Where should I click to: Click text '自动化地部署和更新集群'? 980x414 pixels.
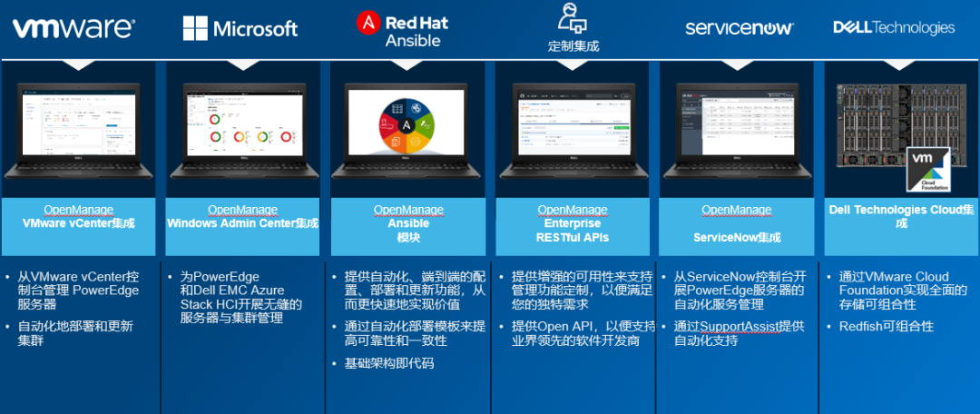pyautogui.click(x=75, y=334)
